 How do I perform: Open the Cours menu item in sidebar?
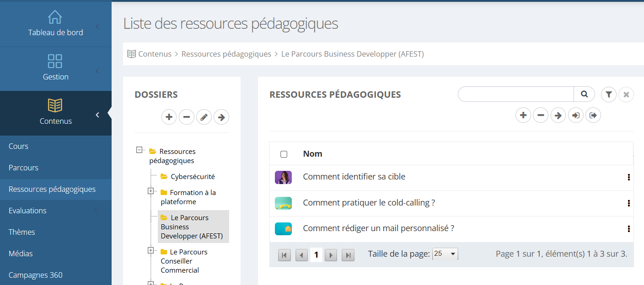[19, 146]
